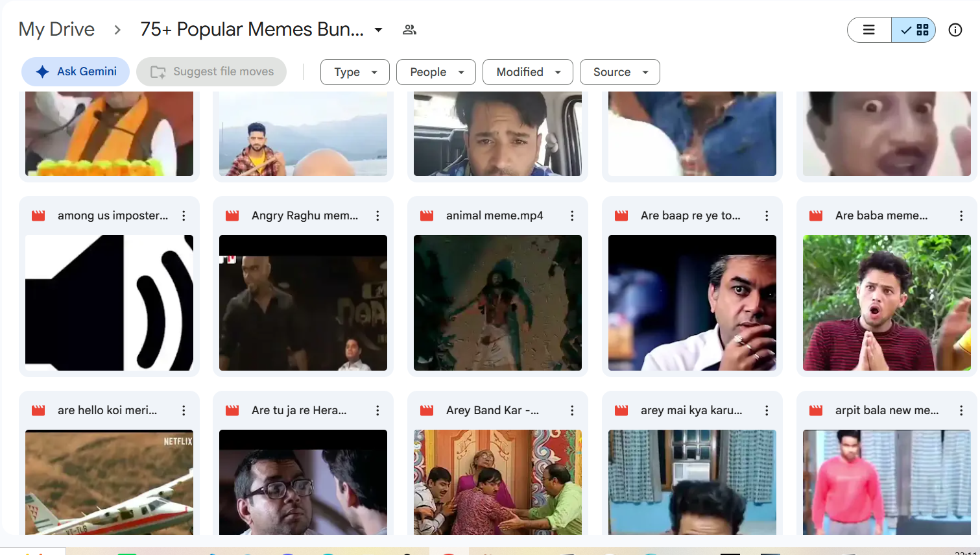980x555 pixels.
Task: Select the Are baap re ye thumbnail
Action: 692,302
